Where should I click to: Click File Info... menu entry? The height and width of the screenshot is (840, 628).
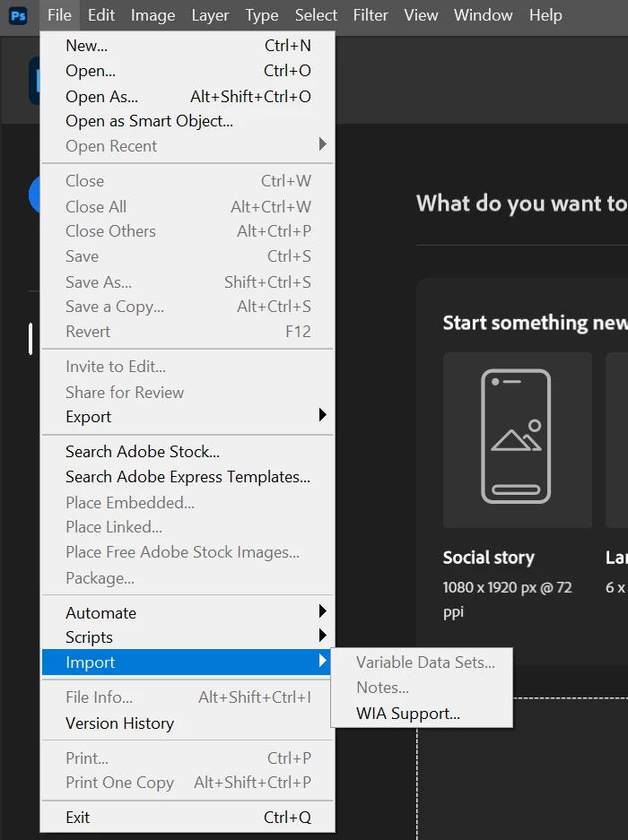(x=188, y=697)
